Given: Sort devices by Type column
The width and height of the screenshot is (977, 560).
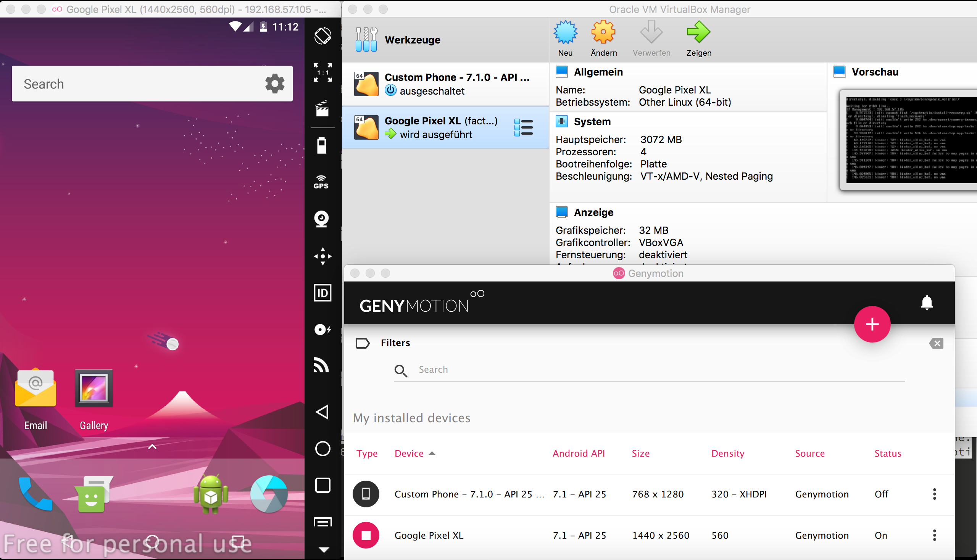Looking at the screenshot, I should 367,454.
